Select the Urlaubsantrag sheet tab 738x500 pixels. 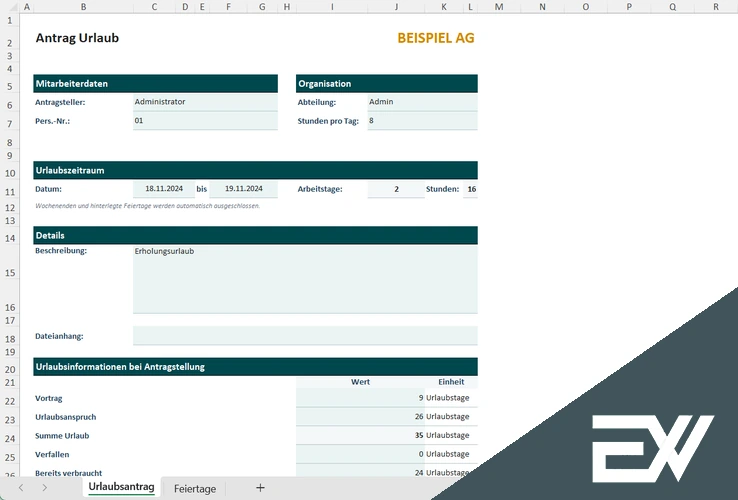coord(121,488)
